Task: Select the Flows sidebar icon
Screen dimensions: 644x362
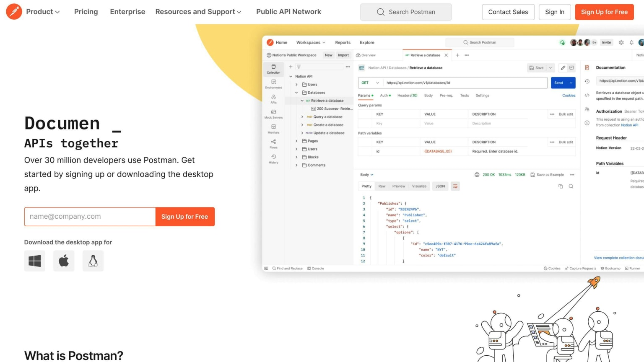Action: [x=273, y=144]
